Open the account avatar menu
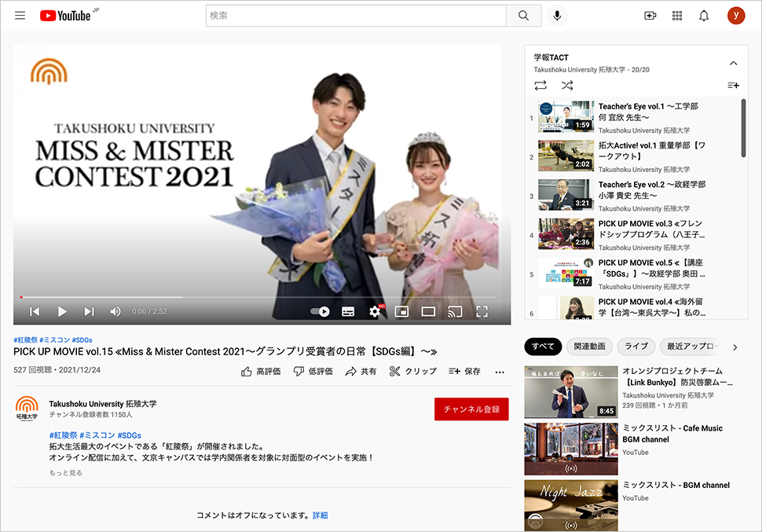This screenshot has width=762, height=532. [x=736, y=16]
